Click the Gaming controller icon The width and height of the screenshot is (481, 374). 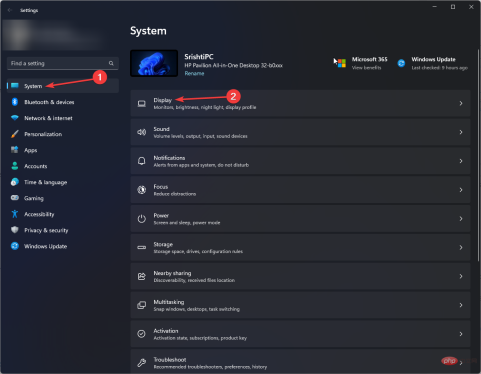(15, 198)
